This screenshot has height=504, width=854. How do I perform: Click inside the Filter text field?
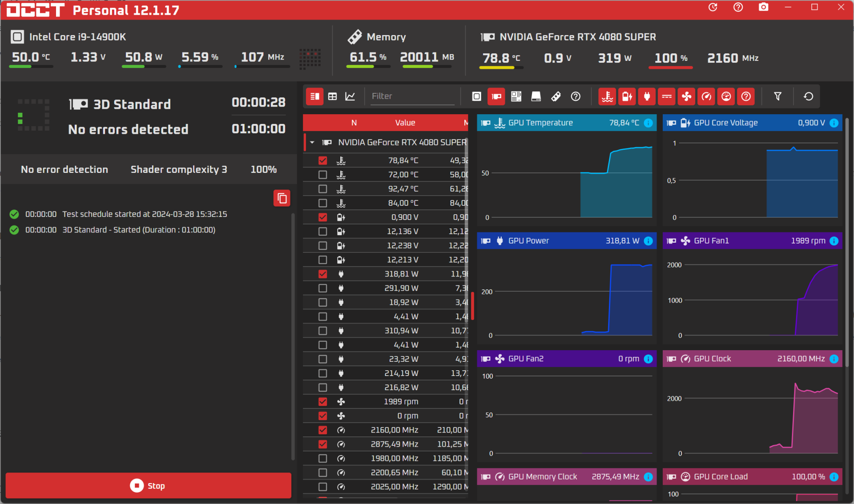(412, 96)
